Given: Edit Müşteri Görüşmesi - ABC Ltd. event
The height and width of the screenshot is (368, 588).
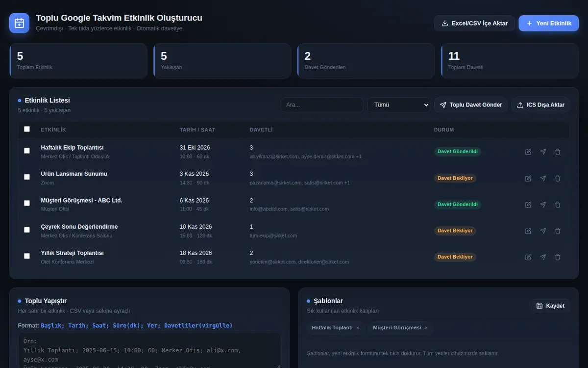Looking at the screenshot, I should pos(528,205).
